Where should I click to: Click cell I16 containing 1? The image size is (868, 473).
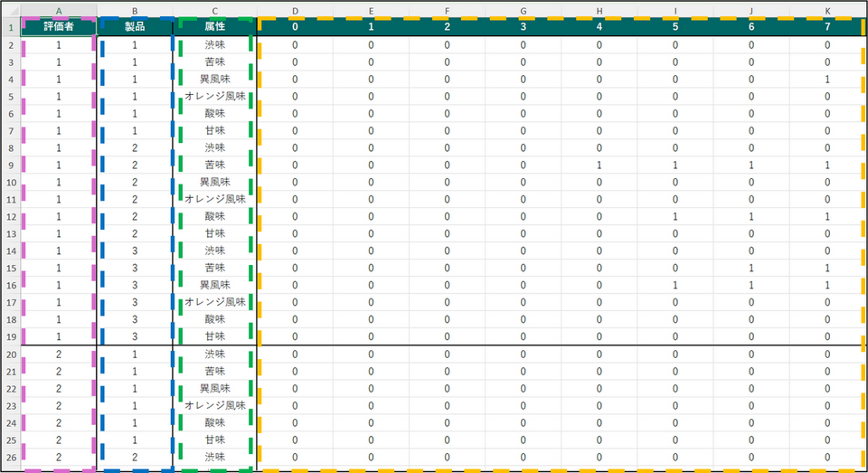tap(675, 285)
